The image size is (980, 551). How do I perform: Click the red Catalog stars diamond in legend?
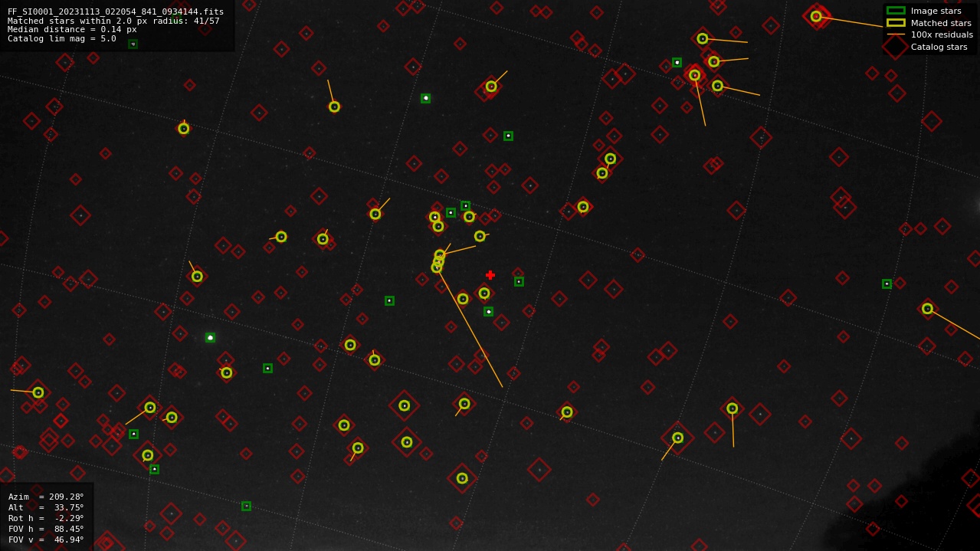tap(896, 47)
